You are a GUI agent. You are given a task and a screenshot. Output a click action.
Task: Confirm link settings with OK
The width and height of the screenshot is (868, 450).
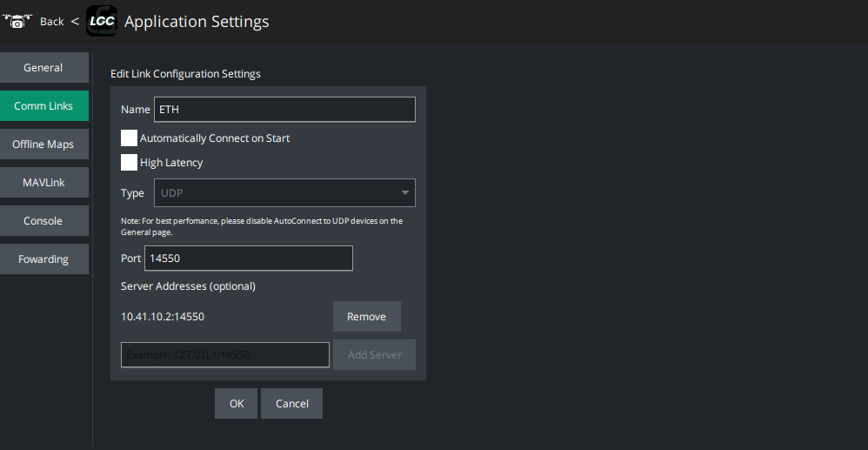pos(237,404)
